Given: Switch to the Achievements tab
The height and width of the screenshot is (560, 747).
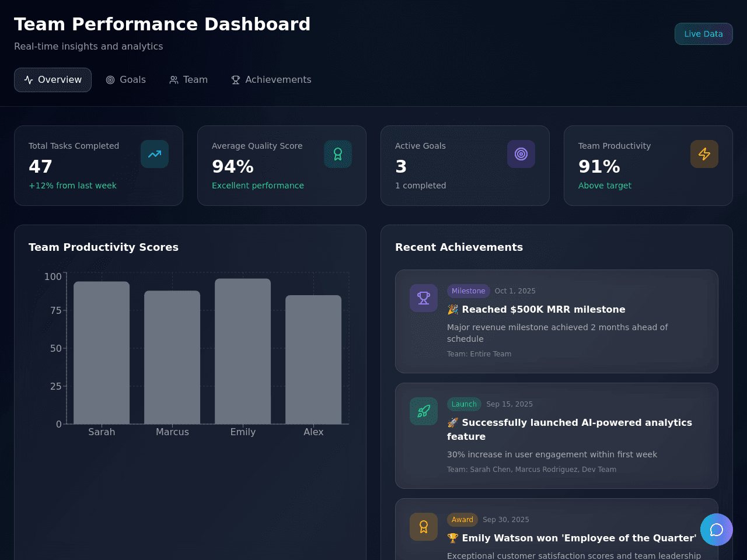Looking at the screenshot, I should tap(271, 80).
